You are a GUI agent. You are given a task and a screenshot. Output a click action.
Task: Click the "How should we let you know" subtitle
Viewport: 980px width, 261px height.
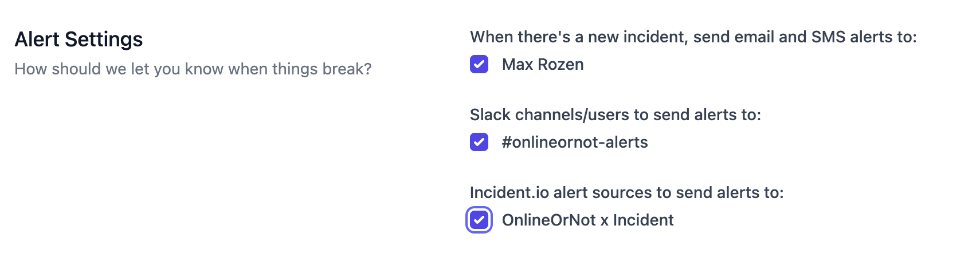[x=193, y=69]
